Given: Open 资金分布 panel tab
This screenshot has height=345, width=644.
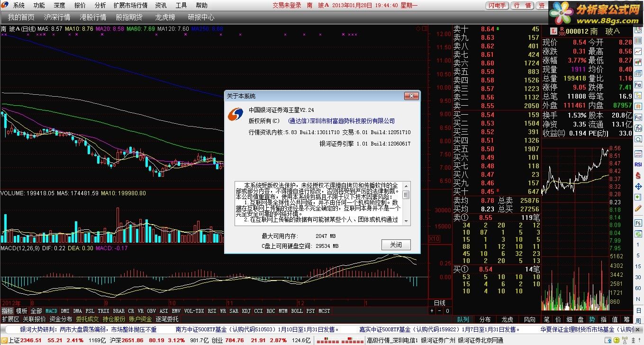Looking at the screenshot, I should pyautogui.click(x=61, y=319).
